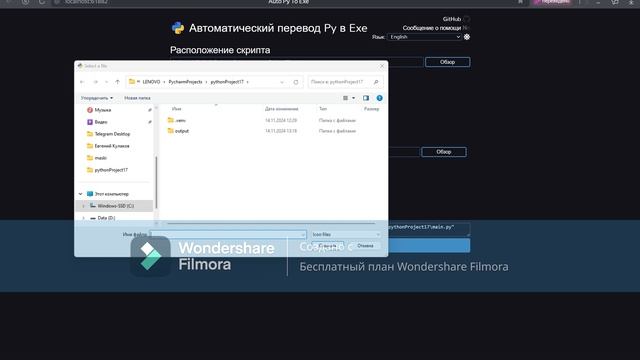Change the file view layout icon
This screenshot has width=640, height=360.
pos(345,98)
